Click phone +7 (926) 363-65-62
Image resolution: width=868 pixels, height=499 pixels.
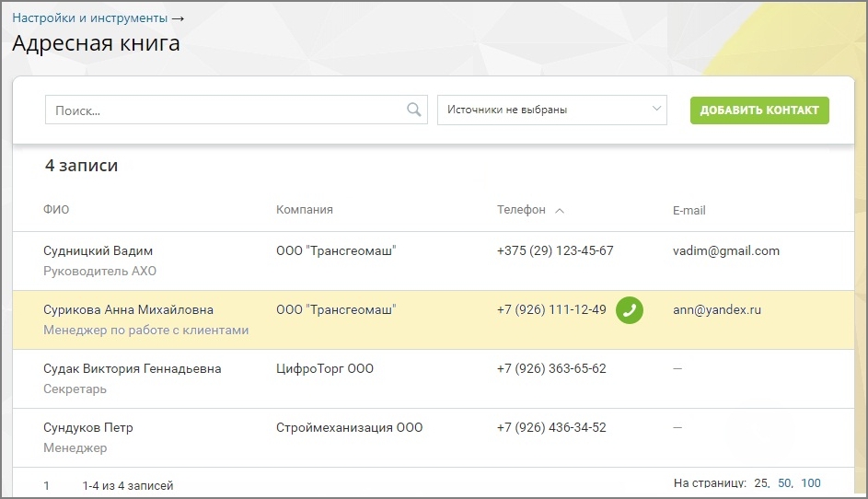pyautogui.click(x=551, y=369)
